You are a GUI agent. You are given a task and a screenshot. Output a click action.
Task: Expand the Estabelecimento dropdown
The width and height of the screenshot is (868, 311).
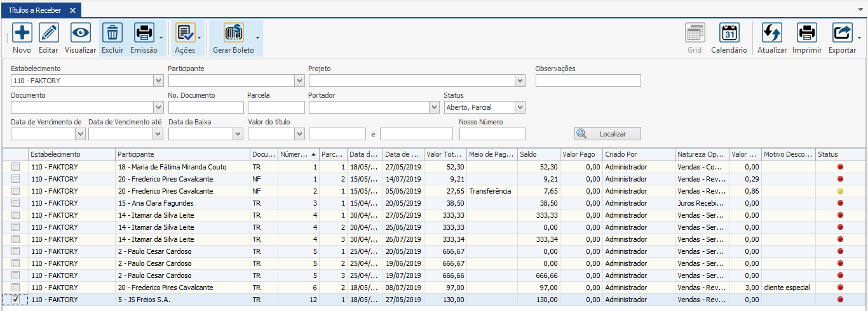click(x=158, y=81)
